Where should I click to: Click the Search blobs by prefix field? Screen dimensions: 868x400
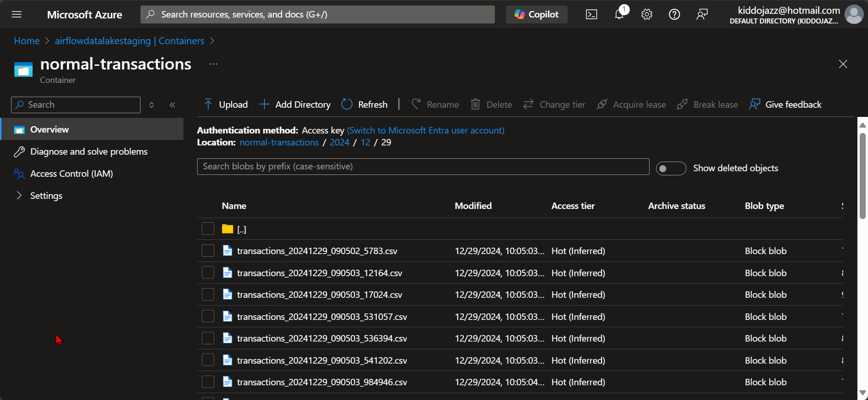423,167
